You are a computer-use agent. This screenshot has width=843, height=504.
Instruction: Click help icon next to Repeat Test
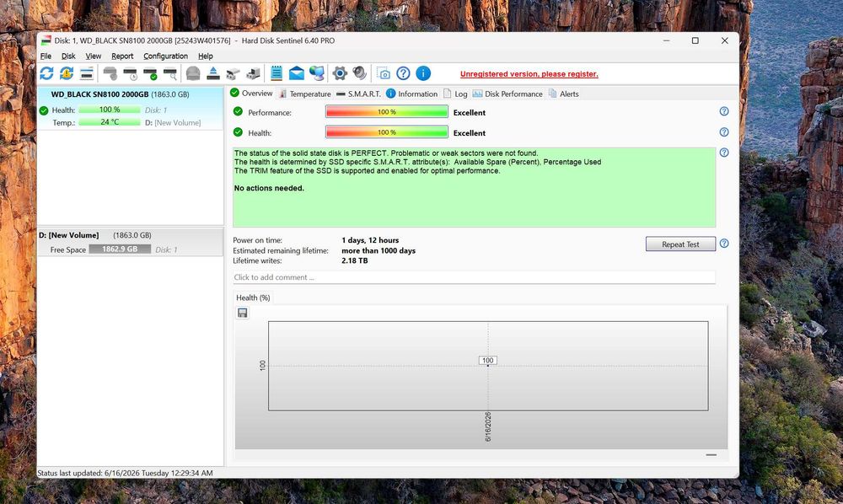pos(724,244)
